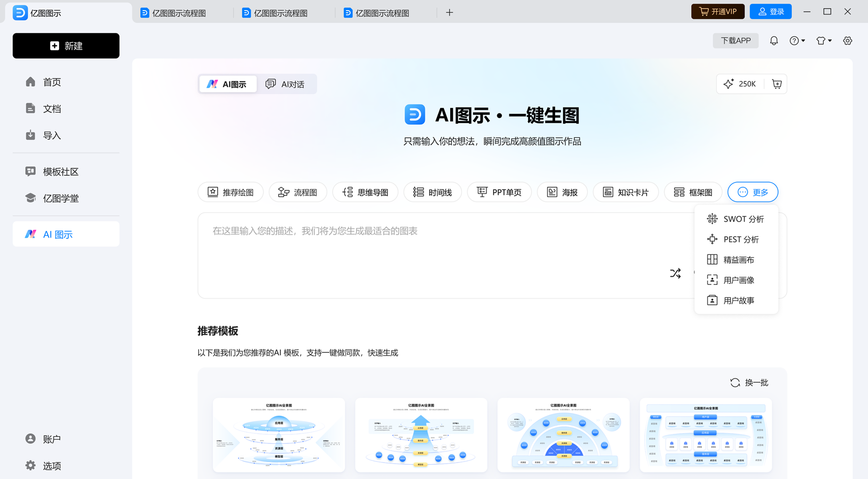Image resolution: width=868 pixels, height=479 pixels.
Task: Open the first recommended template thumbnail
Action: click(x=278, y=435)
